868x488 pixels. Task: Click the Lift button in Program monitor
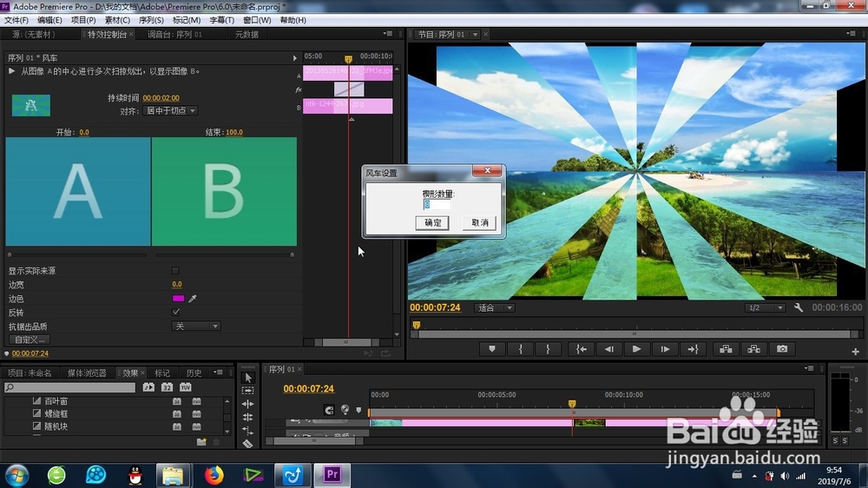(726, 349)
